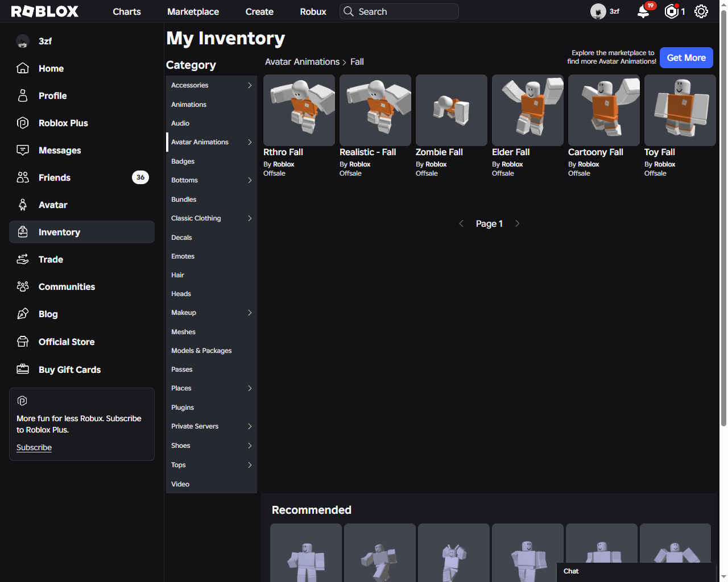Select the Meshes category
This screenshot has width=728, height=582.
point(212,332)
